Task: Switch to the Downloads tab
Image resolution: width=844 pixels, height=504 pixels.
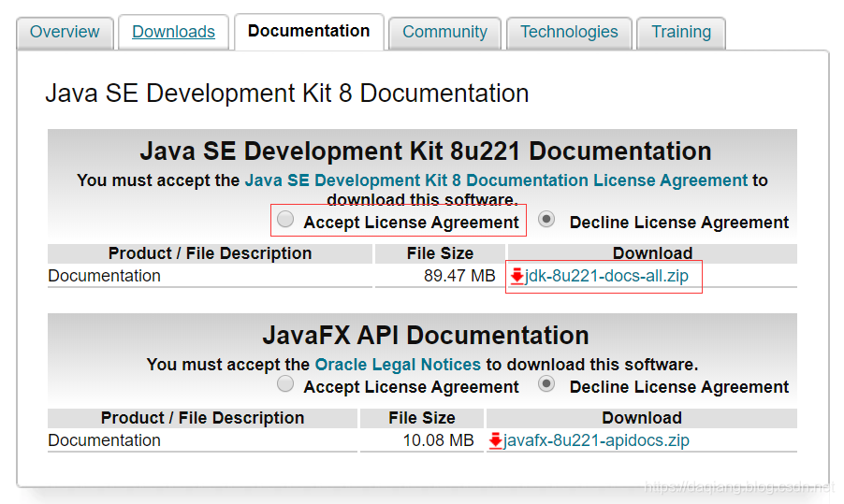Action: coord(173,32)
